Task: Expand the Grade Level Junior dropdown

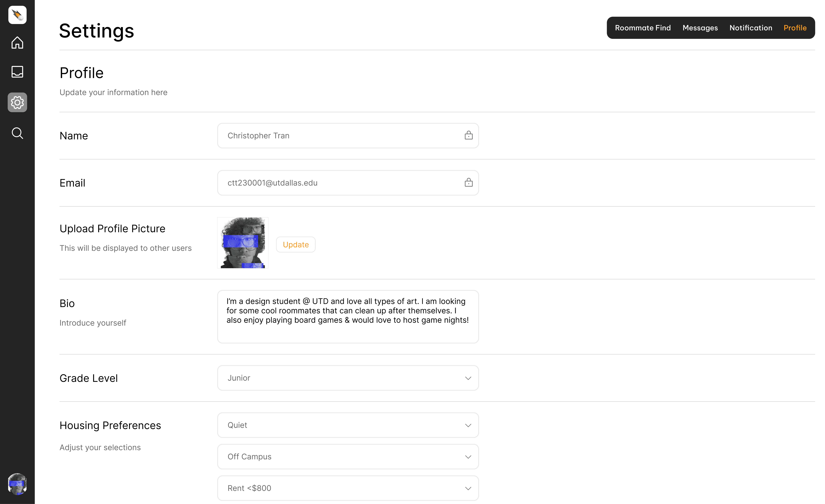Action: [x=348, y=378]
